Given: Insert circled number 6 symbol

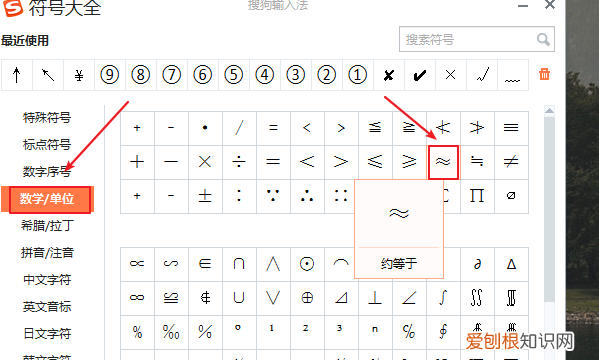Looking at the screenshot, I should pos(202,75).
